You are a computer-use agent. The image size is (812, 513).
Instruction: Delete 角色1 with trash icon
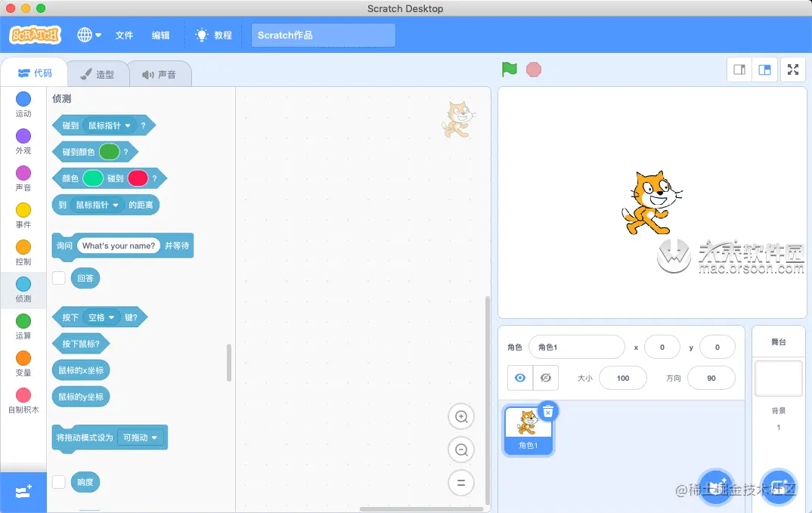[548, 412]
